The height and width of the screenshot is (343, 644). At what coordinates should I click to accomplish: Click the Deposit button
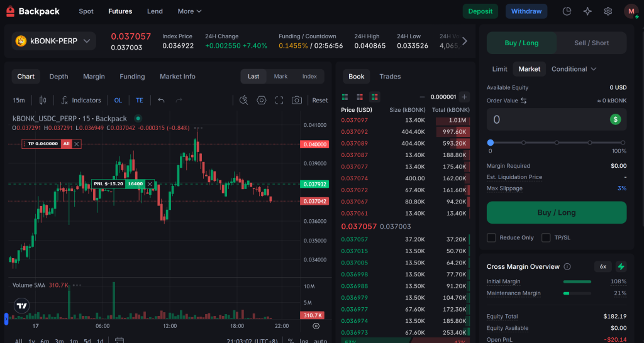click(x=480, y=11)
